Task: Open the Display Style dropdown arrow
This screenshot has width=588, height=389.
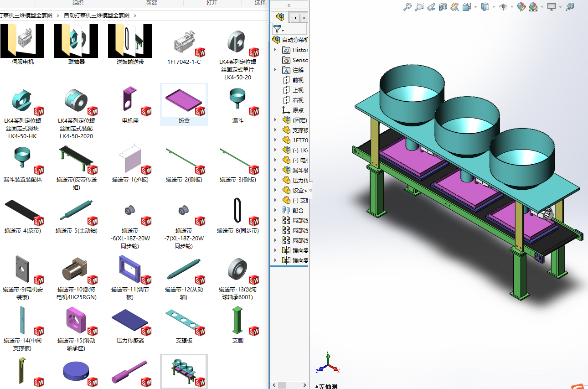Action: pos(494,7)
